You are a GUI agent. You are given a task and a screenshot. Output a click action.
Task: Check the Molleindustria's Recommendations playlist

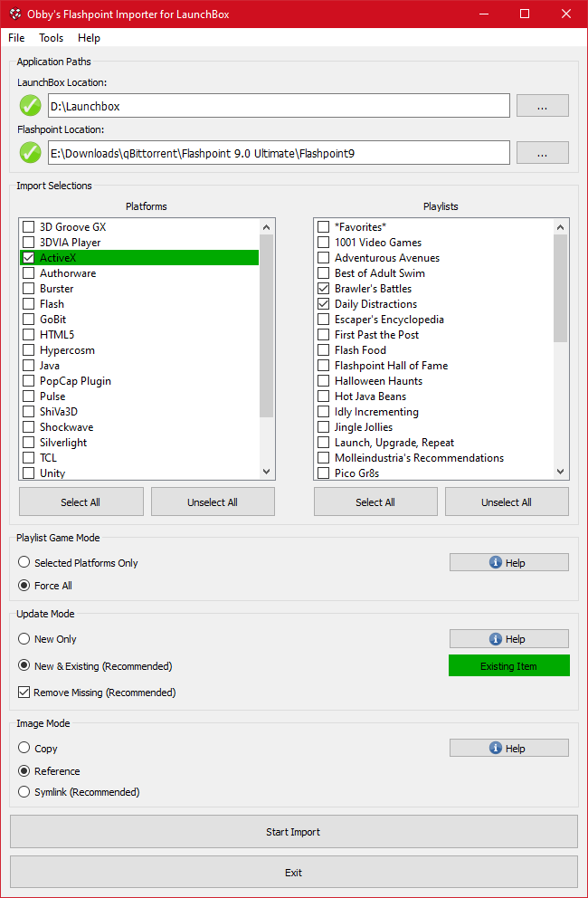(324, 457)
